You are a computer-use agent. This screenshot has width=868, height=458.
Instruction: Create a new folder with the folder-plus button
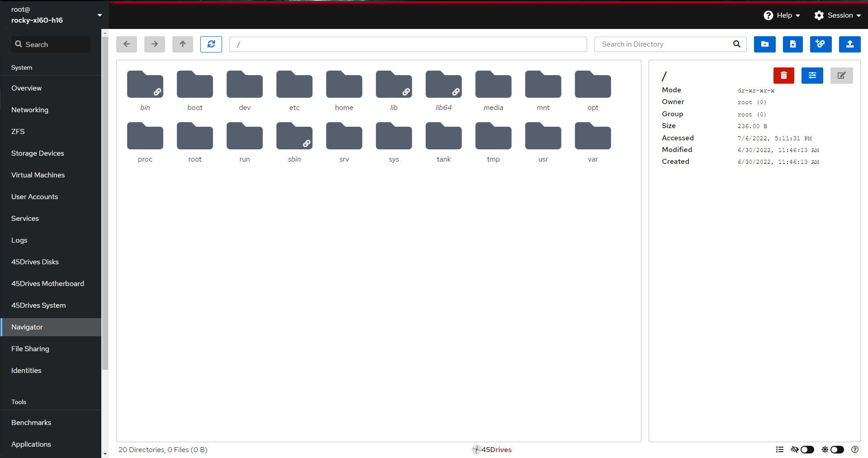coord(765,44)
